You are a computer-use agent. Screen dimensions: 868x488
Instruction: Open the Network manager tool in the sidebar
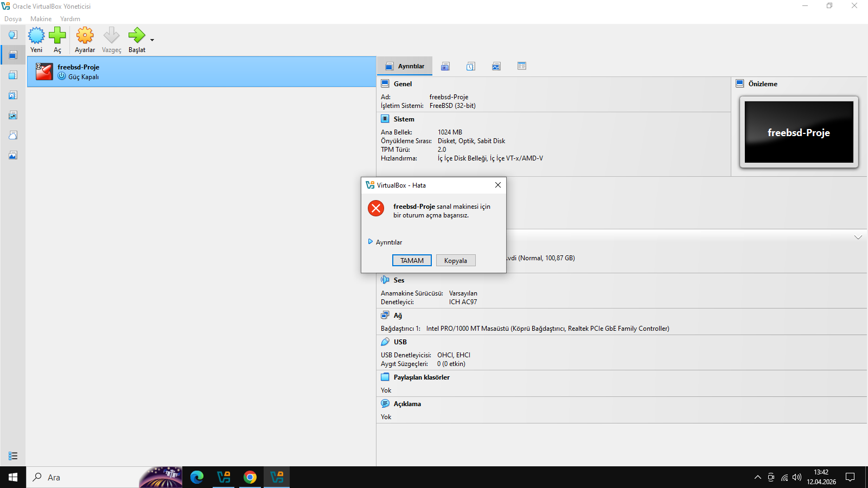(13, 115)
